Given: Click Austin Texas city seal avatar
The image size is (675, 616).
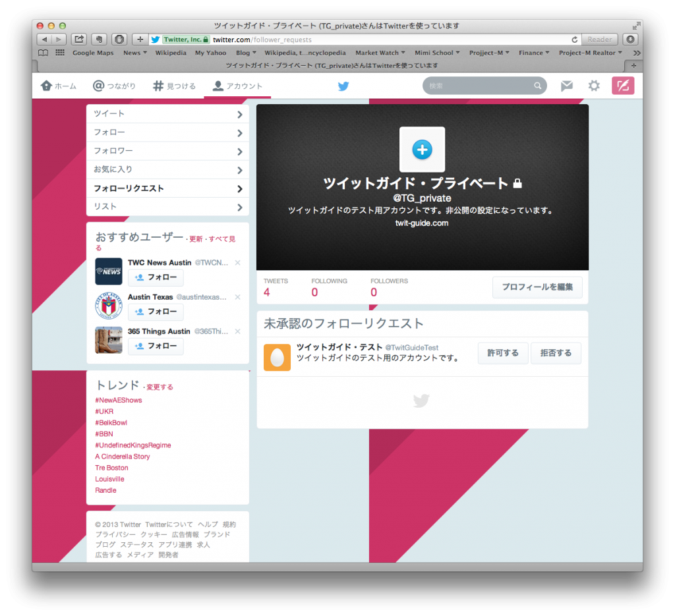Looking at the screenshot, I should (x=109, y=306).
